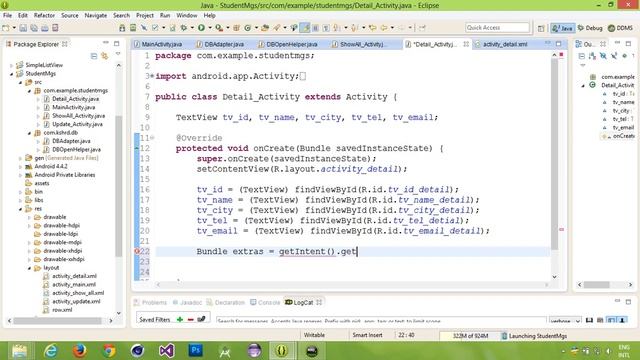Screen dimensions: 640x360
Task: Open the Problems view tab
Action: click(151, 302)
